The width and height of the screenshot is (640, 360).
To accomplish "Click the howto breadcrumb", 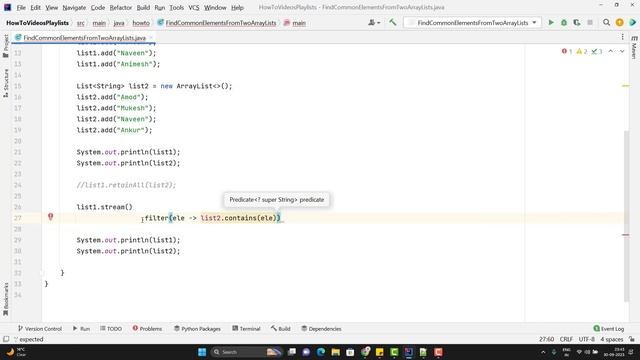I will pyautogui.click(x=141, y=23).
